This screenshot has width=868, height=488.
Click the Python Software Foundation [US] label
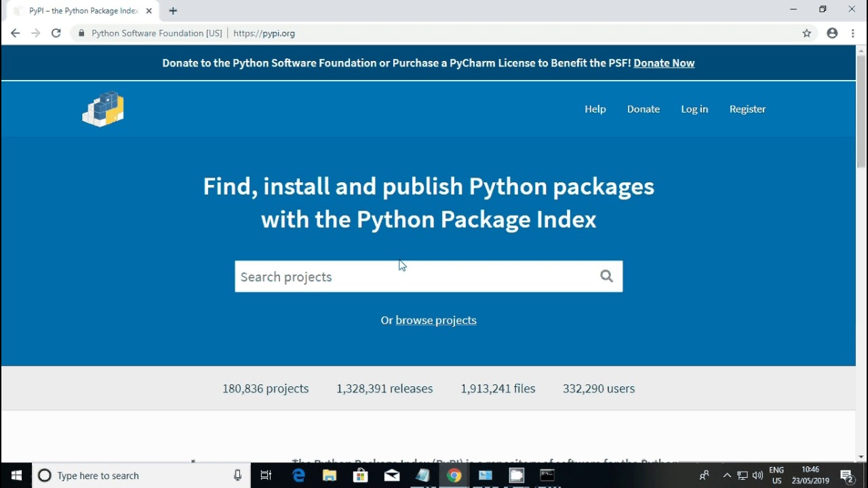[x=157, y=33]
